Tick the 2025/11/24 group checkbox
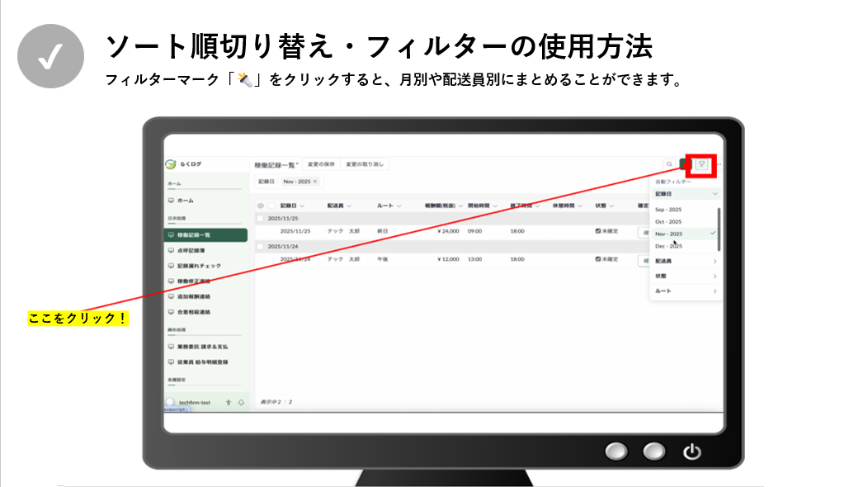 (261, 246)
